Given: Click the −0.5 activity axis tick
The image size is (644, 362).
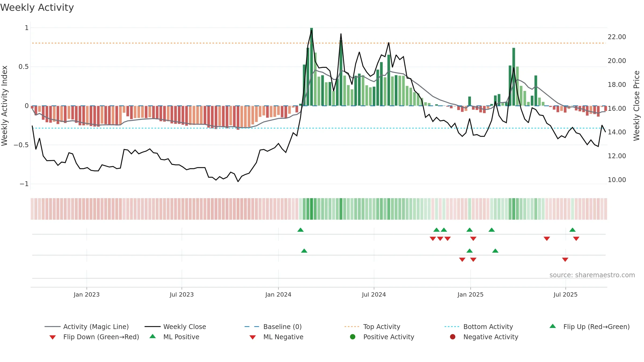Looking at the screenshot, I should [x=21, y=145].
